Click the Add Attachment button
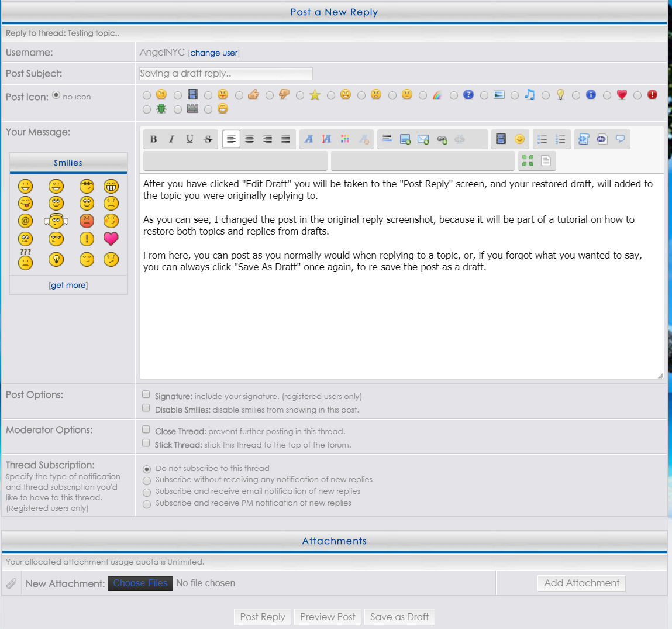The width and height of the screenshot is (672, 629). [x=581, y=583]
